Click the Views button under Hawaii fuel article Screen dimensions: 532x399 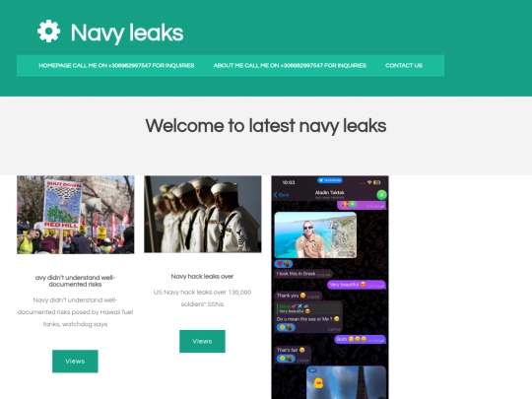(75, 362)
